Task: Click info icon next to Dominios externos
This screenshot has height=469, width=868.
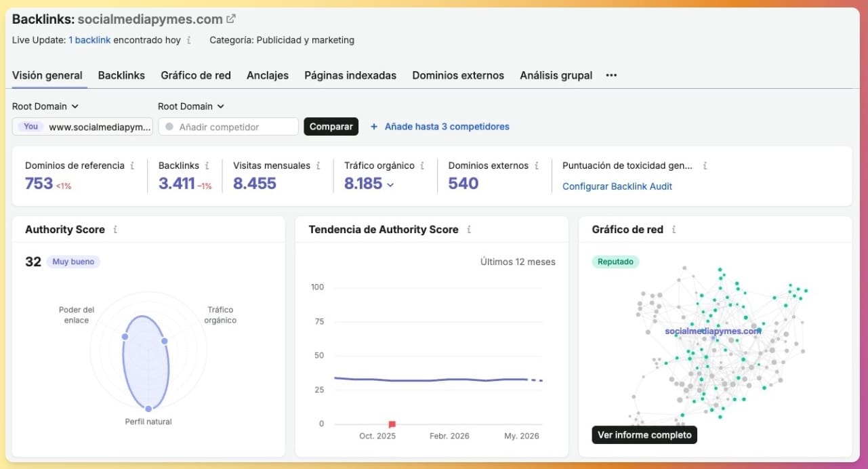Action: pos(536,165)
